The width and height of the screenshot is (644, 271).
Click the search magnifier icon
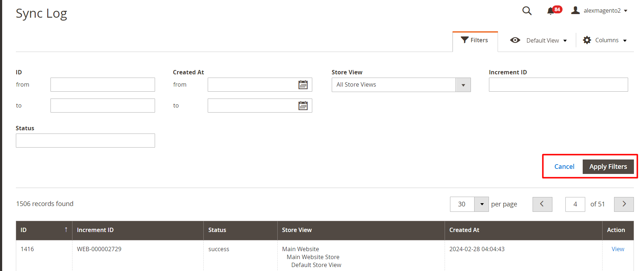pos(527,11)
